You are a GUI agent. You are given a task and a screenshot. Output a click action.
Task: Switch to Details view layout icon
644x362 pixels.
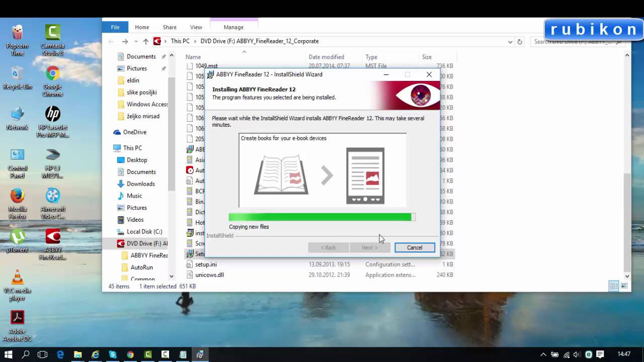614,286
